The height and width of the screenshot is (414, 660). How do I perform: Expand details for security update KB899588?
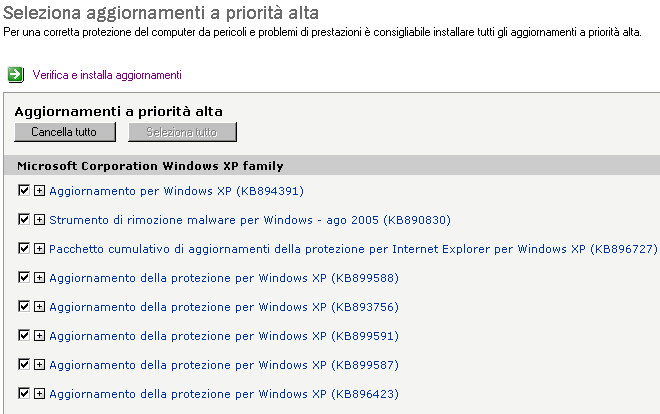(x=39, y=277)
